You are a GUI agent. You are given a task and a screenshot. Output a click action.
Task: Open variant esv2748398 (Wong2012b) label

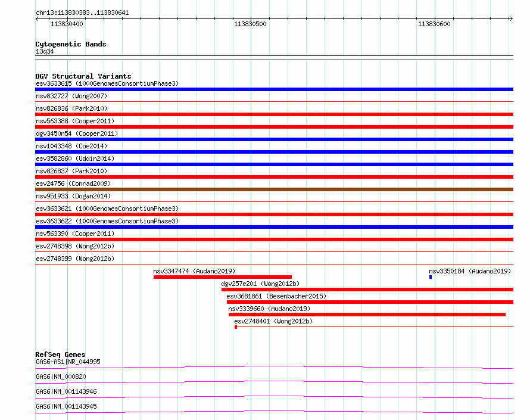(x=75, y=246)
